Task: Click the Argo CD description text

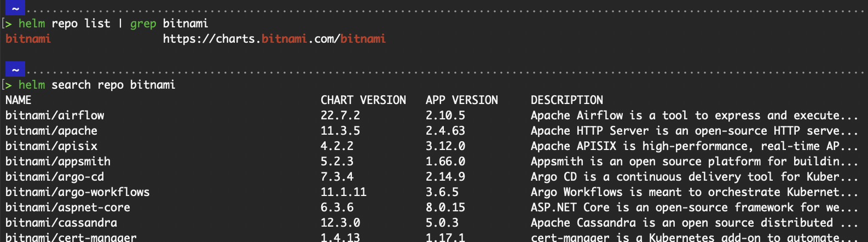Action: (695, 177)
